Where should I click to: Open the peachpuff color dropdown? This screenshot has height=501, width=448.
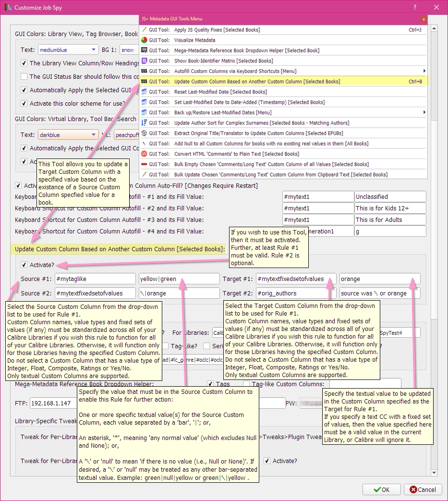pyautogui.click(x=126, y=135)
